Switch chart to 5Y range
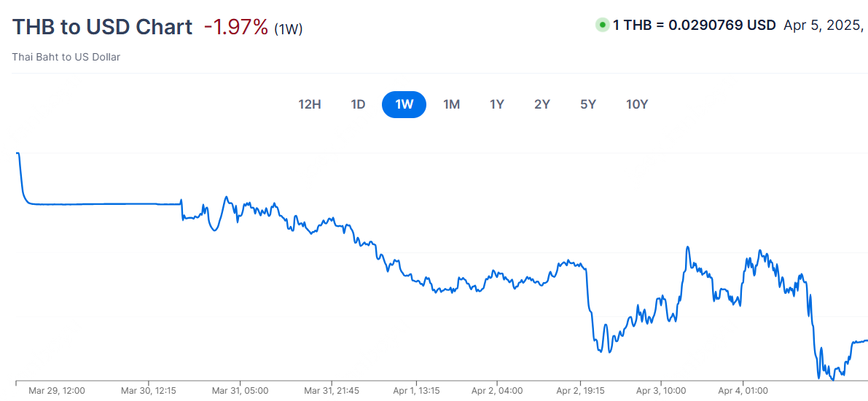Image resolution: width=868 pixels, height=401 pixels. [x=588, y=104]
